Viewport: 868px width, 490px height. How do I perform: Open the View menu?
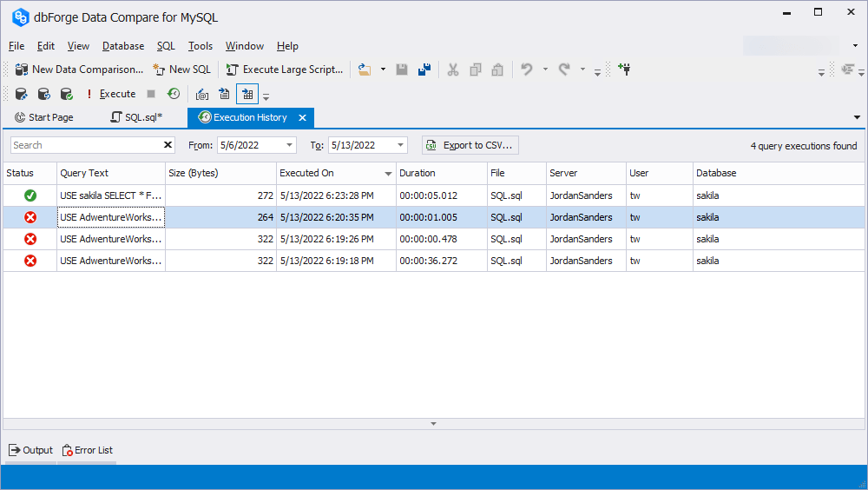click(x=78, y=46)
